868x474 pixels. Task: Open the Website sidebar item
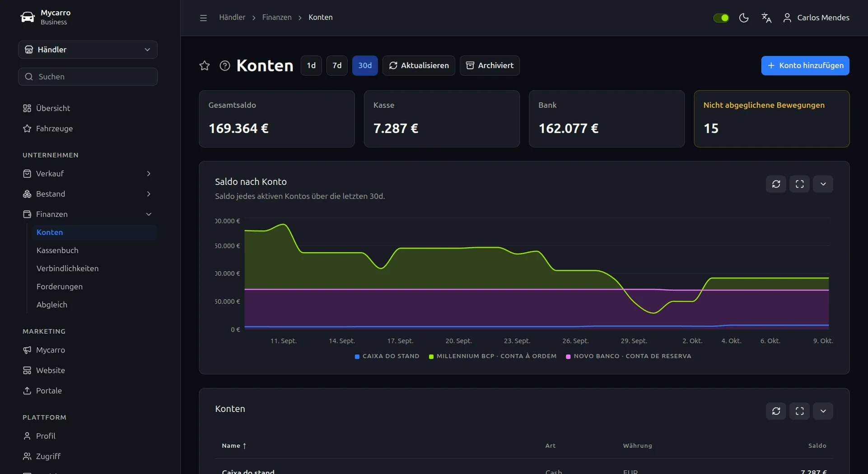click(x=88, y=371)
